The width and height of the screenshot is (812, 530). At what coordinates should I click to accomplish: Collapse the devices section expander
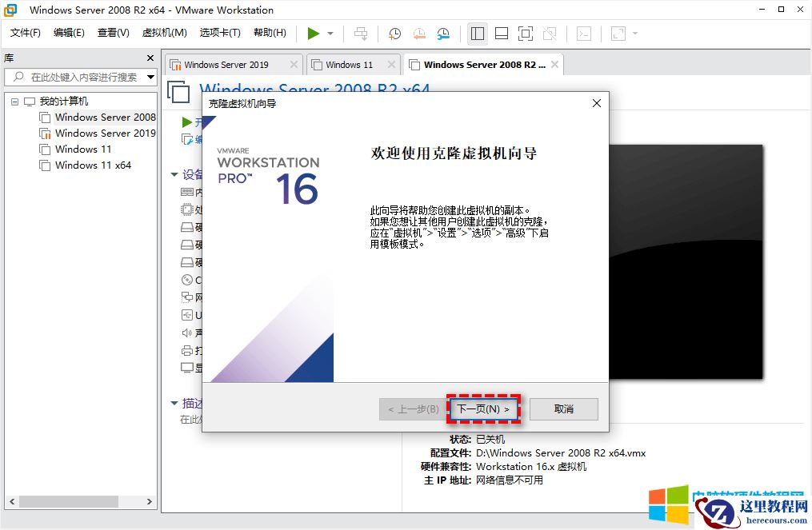(x=174, y=174)
